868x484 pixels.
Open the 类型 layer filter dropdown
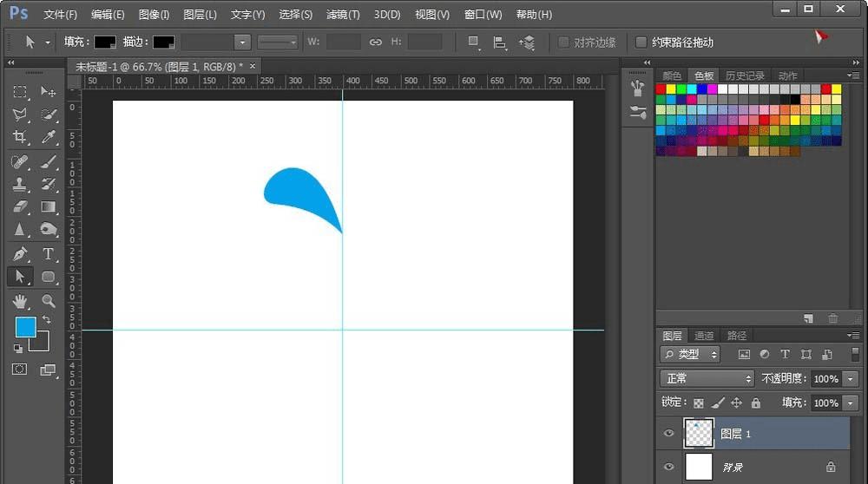click(x=690, y=355)
